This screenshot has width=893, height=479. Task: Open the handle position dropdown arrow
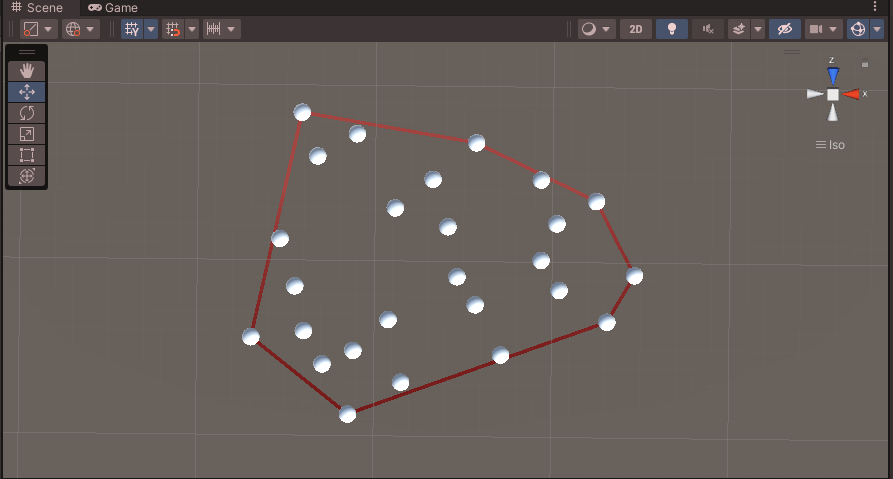pyautogui.click(x=48, y=29)
